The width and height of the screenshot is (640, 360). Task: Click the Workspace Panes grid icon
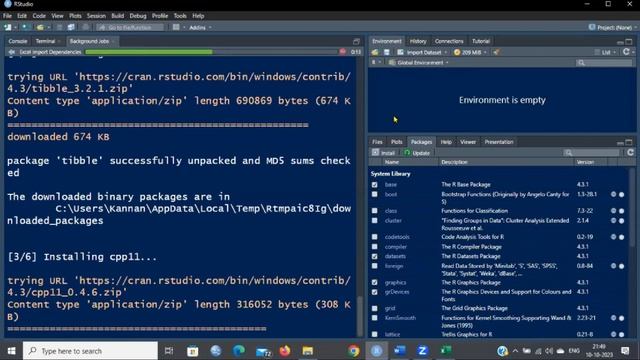[176, 27]
